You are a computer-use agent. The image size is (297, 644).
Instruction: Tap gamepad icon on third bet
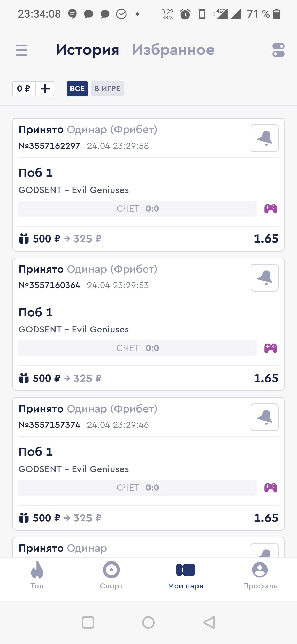[x=271, y=488]
